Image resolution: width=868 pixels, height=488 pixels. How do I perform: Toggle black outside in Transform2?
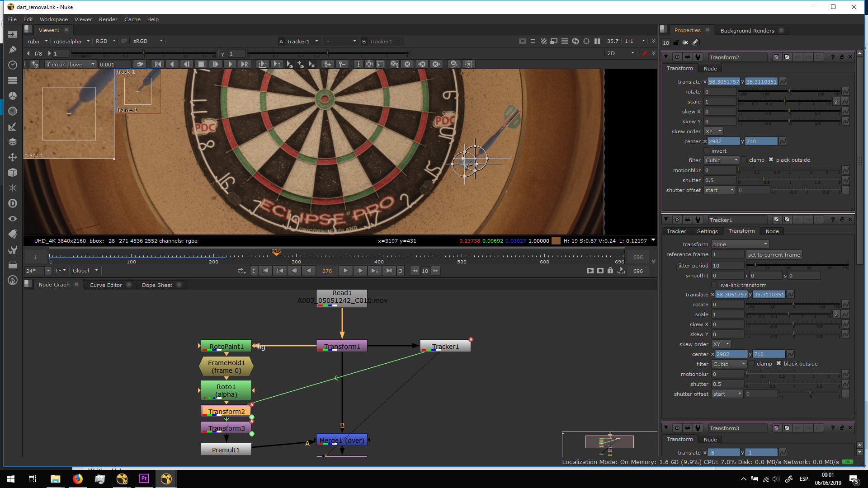(x=771, y=160)
